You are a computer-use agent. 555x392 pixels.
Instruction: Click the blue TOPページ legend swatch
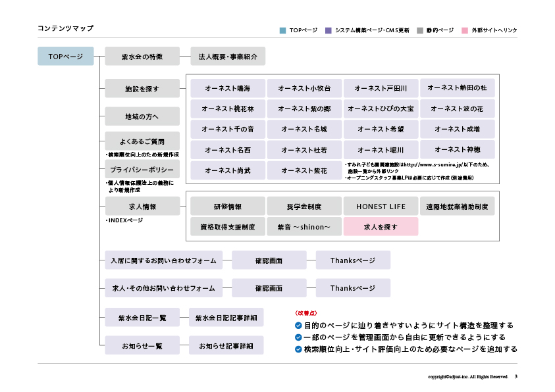click(x=282, y=30)
